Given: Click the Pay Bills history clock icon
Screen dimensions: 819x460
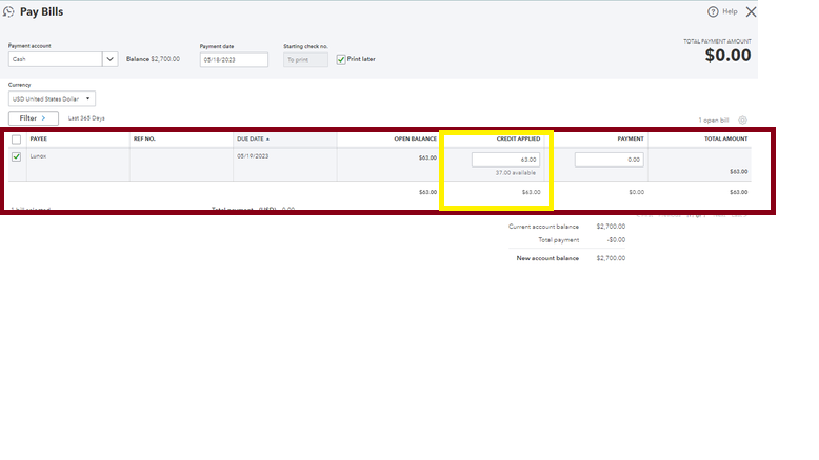Looking at the screenshot, I should click(x=8, y=11).
